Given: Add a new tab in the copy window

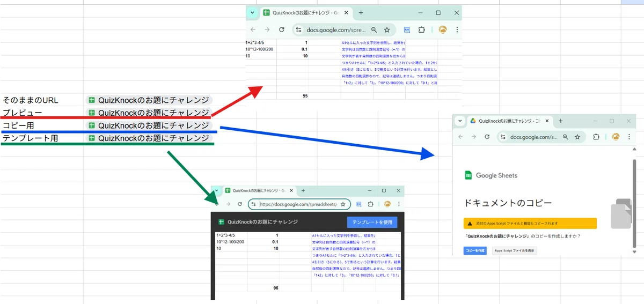Looking at the screenshot, I should [560, 121].
